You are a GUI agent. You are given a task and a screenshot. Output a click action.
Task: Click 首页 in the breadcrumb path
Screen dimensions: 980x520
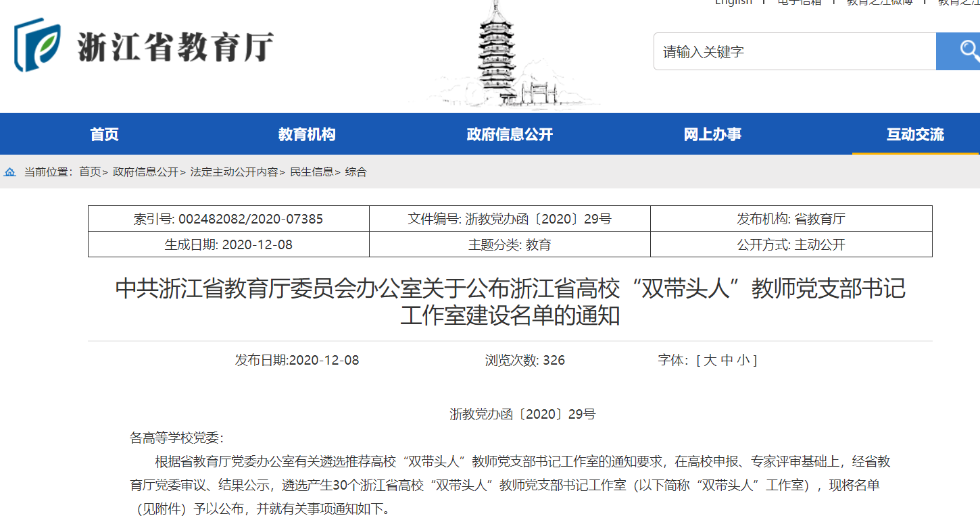pos(90,172)
